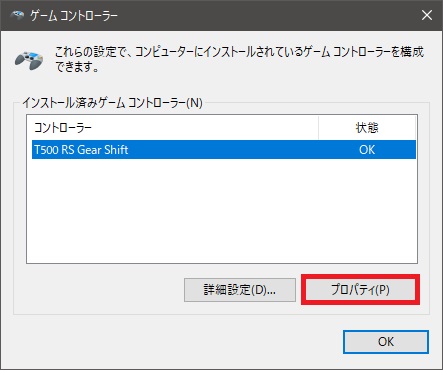Click empty area of the controller list
Viewport: 443px width, 370px height.
222,210
